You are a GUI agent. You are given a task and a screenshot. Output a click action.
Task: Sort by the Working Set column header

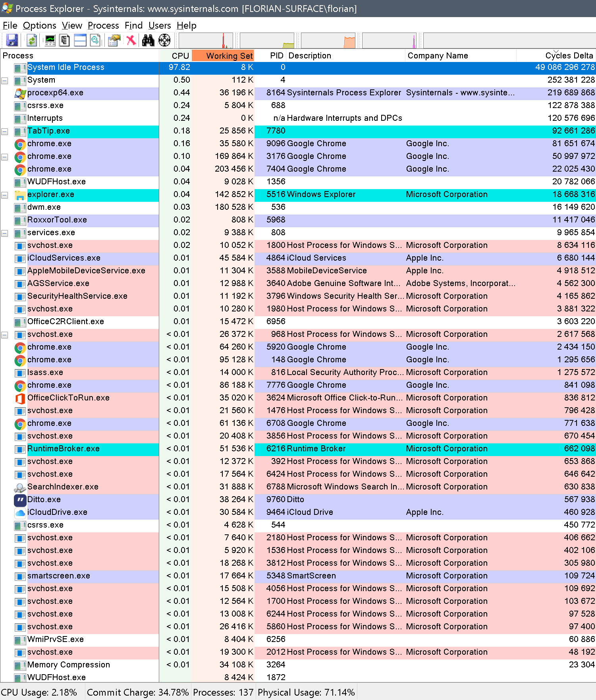pyautogui.click(x=223, y=56)
